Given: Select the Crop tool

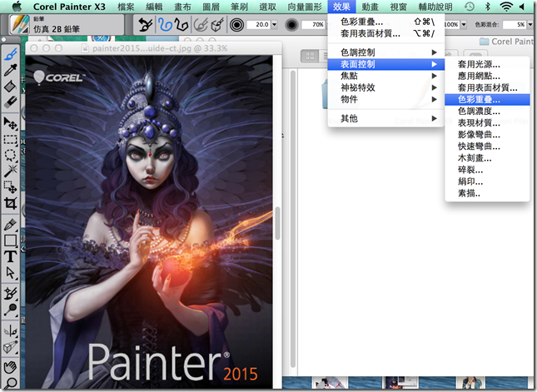Looking at the screenshot, I should (10, 203).
